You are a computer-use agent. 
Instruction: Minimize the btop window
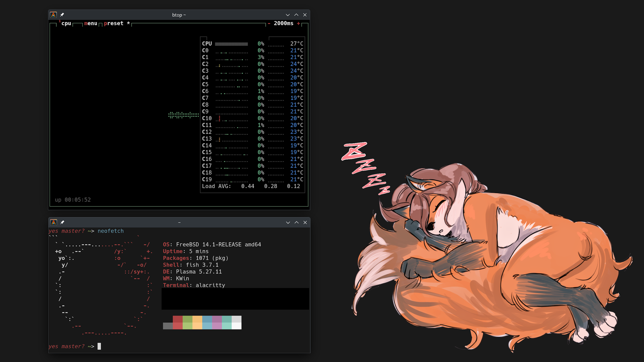point(288,15)
